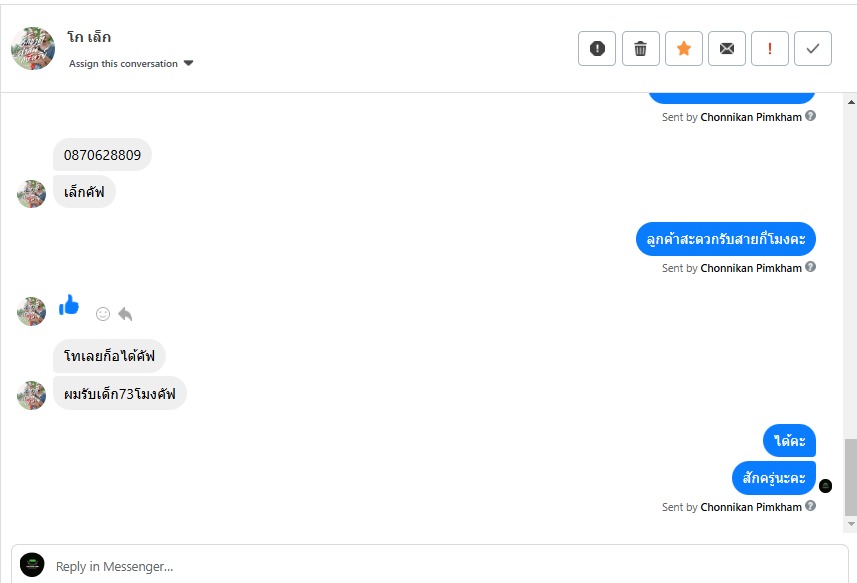Open Assign this conversation dropdown
This screenshot has height=583, width=857.
[131, 64]
